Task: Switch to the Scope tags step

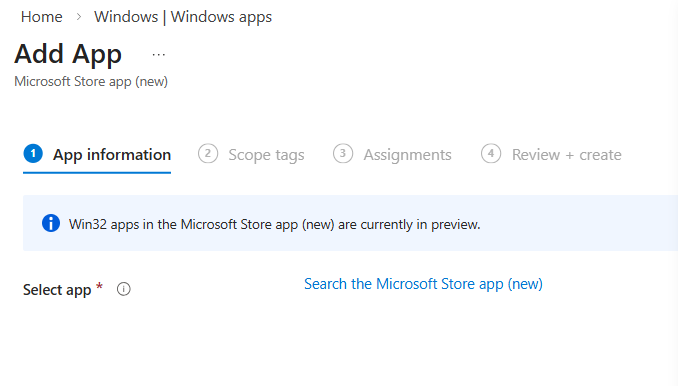Action: pyautogui.click(x=251, y=154)
